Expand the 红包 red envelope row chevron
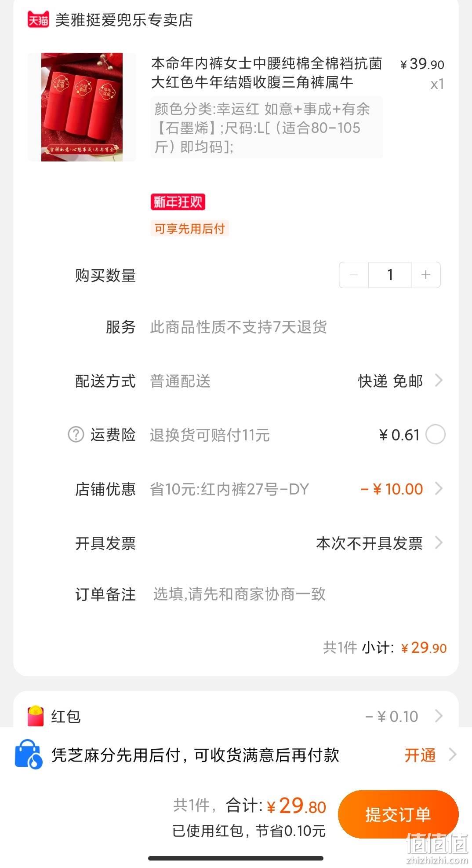Screen dimensions: 472x868 point(438,716)
